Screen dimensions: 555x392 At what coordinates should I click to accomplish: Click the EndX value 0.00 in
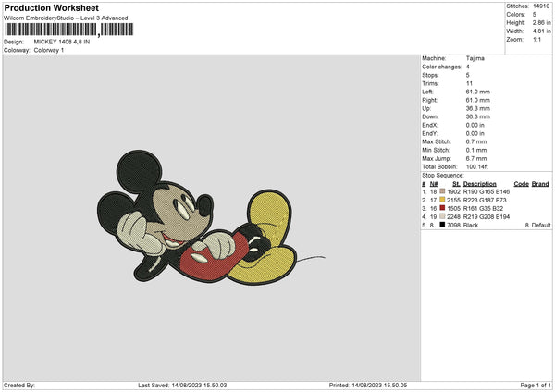click(475, 125)
